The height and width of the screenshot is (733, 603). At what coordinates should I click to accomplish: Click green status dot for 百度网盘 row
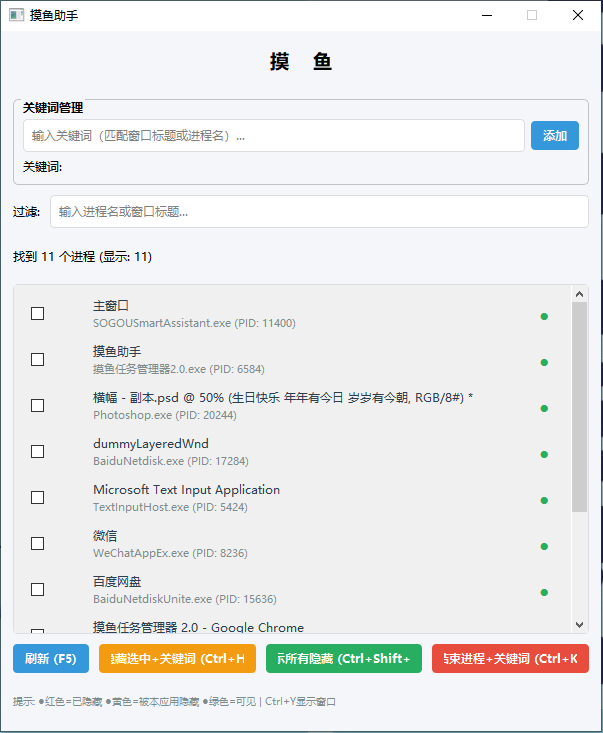tap(544, 592)
